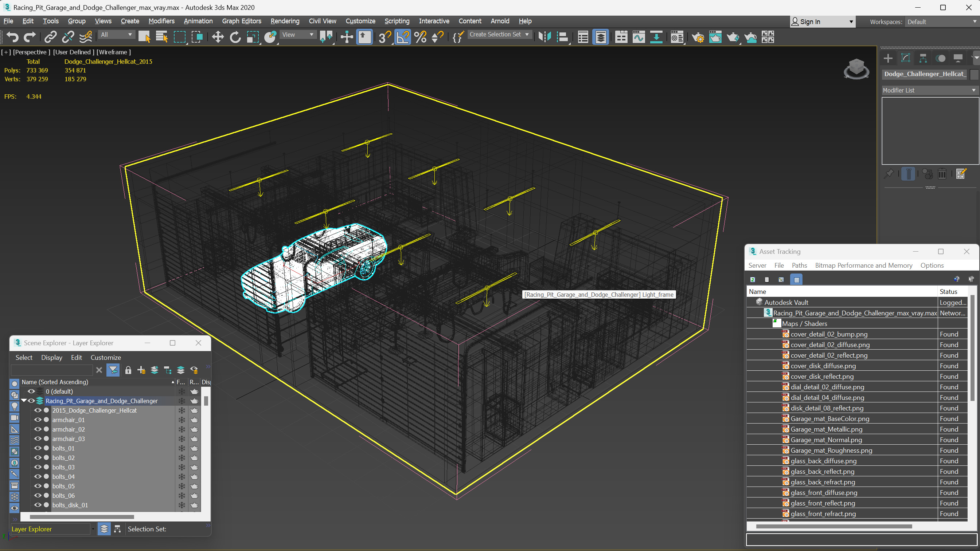The height and width of the screenshot is (551, 980).
Task: Open the Modifier List dropdown
Action: point(930,90)
